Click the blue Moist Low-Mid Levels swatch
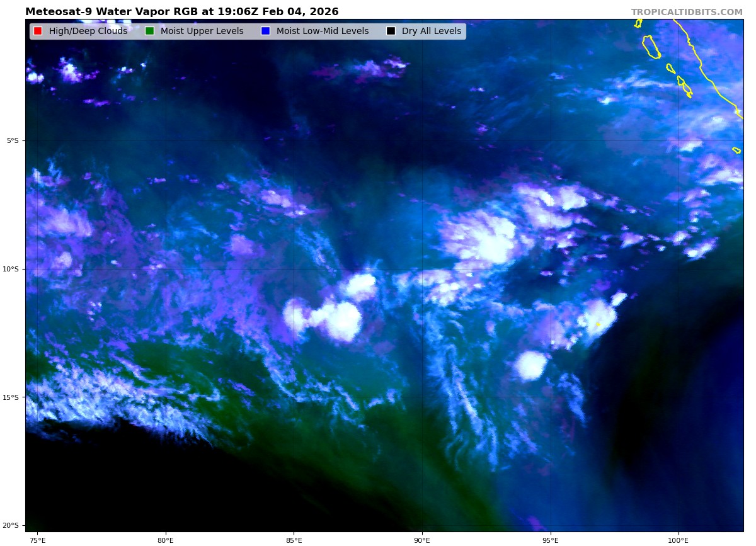756x546 pixels. pos(265,31)
